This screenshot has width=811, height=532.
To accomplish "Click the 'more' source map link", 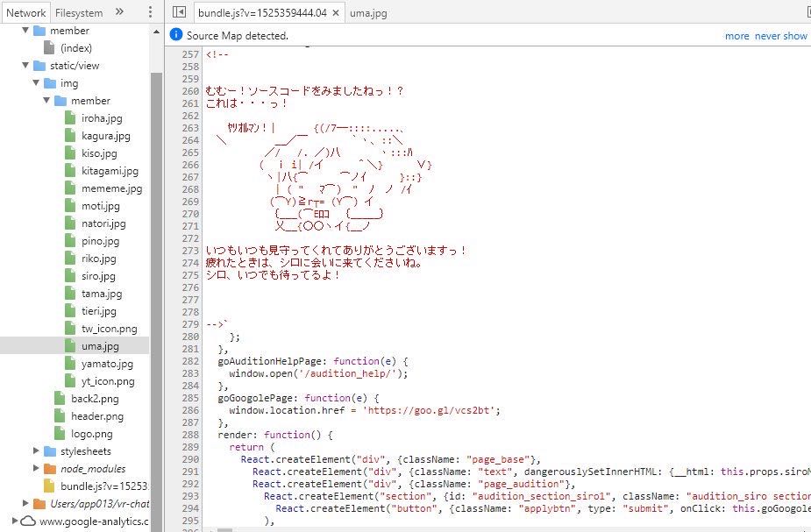I will pyautogui.click(x=736, y=36).
